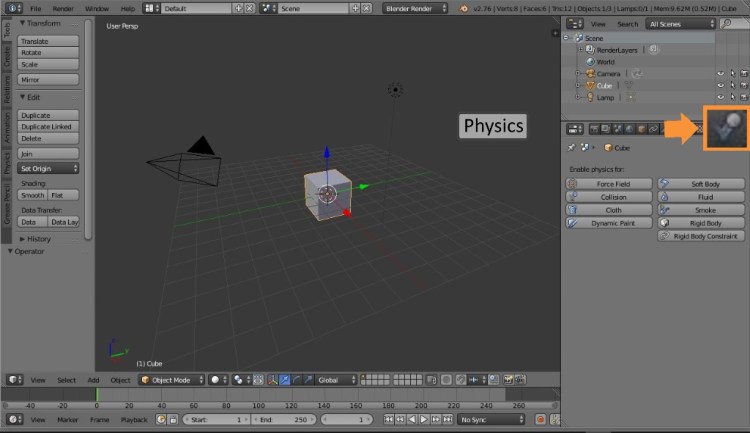Select the translate manipulator arrow icon

point(285,379)
